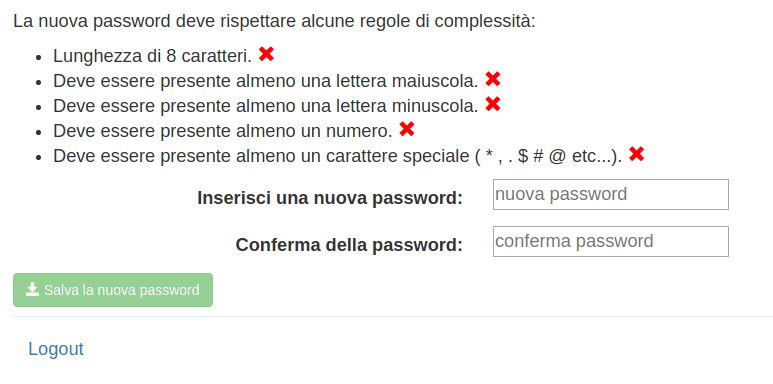Viewport: 773px width, 384px height.
Task: Click 'Conferma della password:' label
Action: tap(349, 245)
